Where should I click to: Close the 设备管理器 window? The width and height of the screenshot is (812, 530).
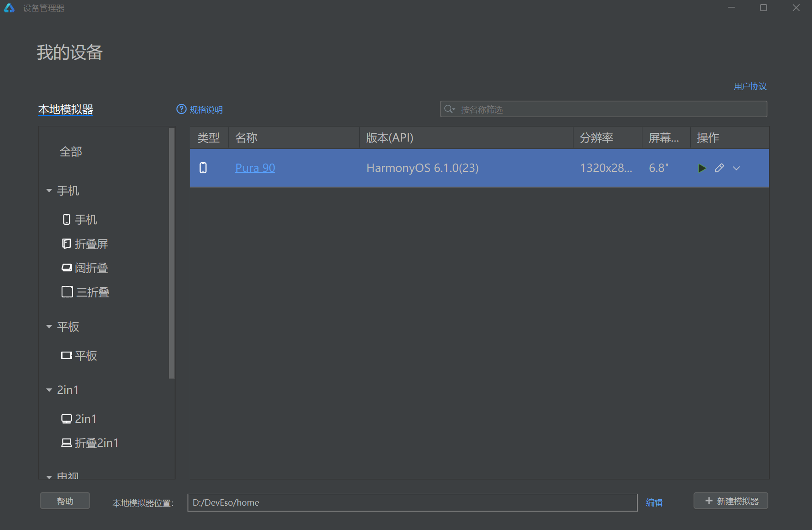tap(796, 8)
